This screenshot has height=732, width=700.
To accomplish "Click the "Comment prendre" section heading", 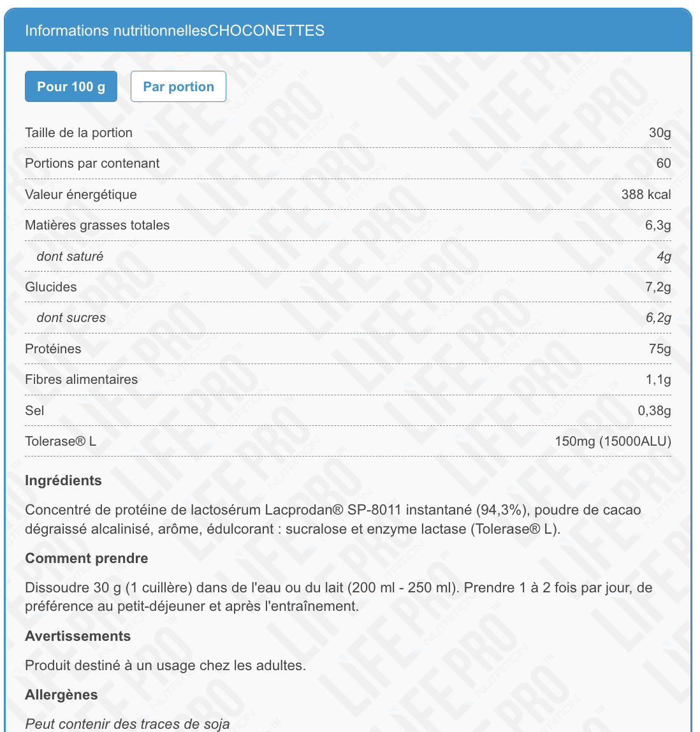I will pos(86,559).
